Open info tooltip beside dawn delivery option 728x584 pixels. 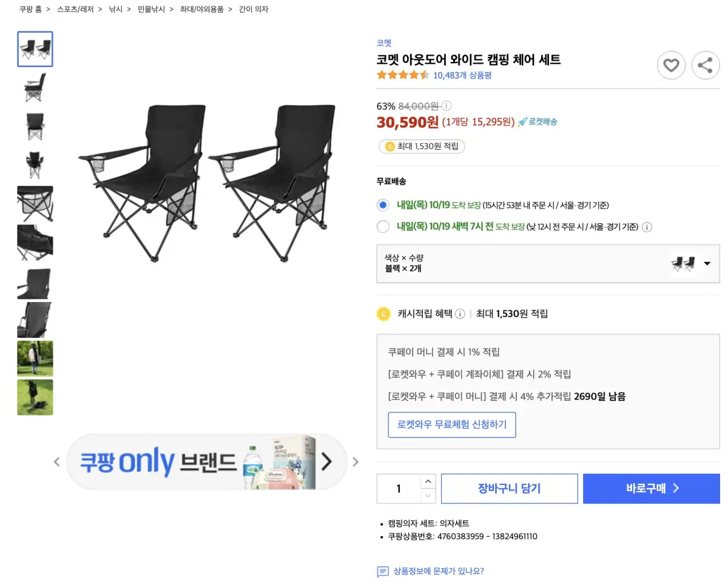pyautogui.click(x=647, y=227)
